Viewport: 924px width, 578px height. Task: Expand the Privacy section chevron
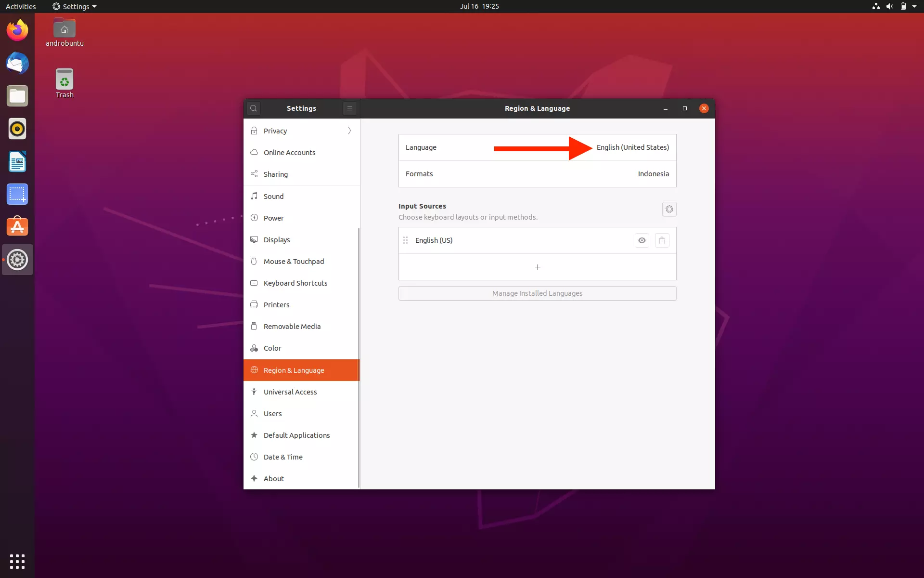(x=349, y=131)
